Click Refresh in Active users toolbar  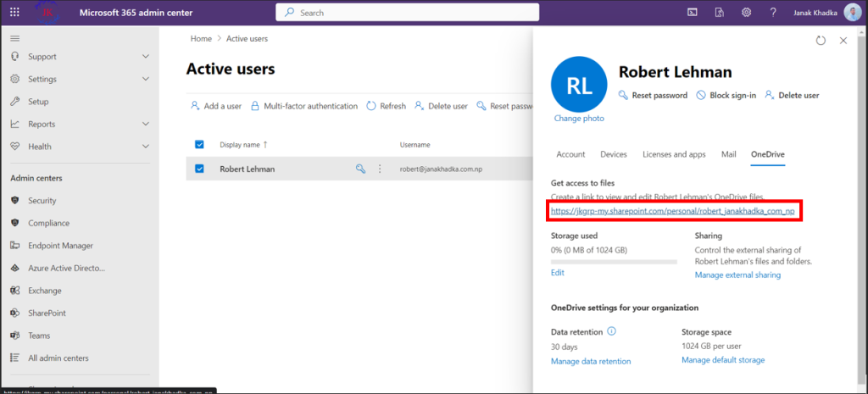[x=386, y=106]
